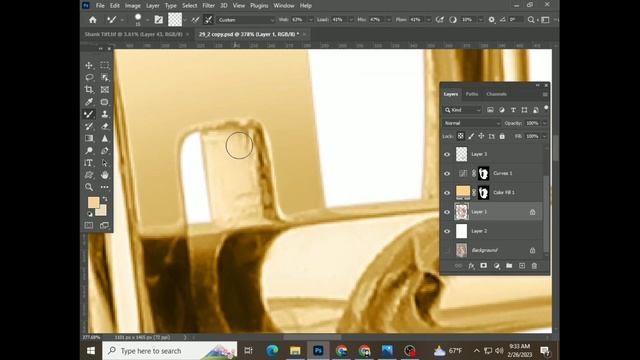
Task: Open the Select menu
Action: 189,6
